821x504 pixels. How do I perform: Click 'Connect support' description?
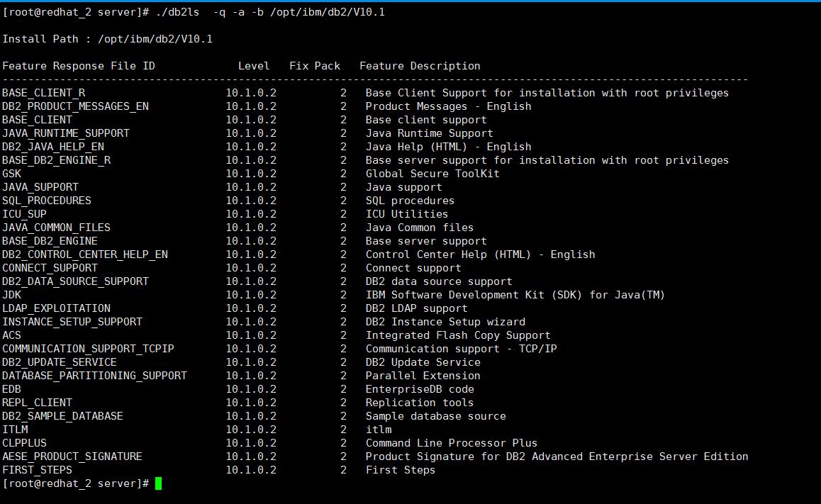click(x=413, y=268)
